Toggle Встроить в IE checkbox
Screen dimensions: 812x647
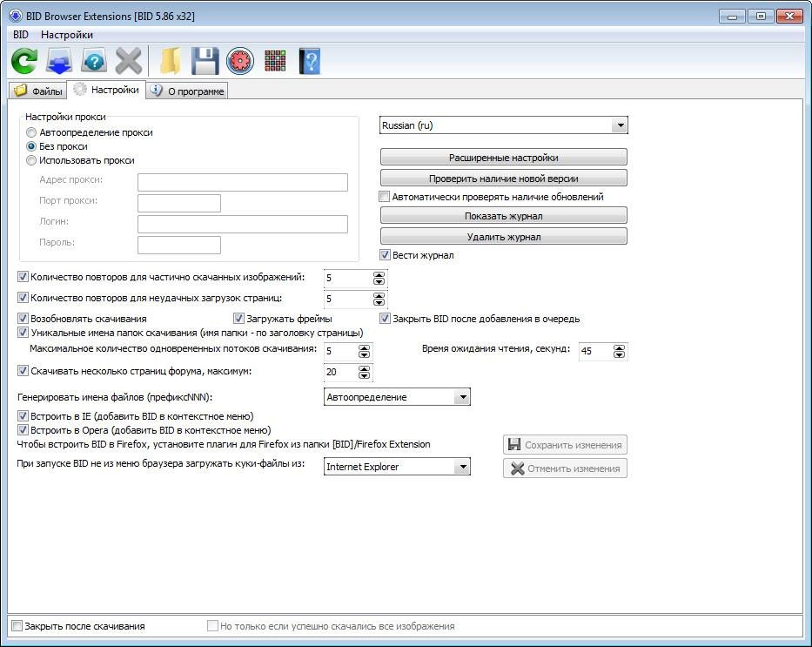(x=23, y=416)
